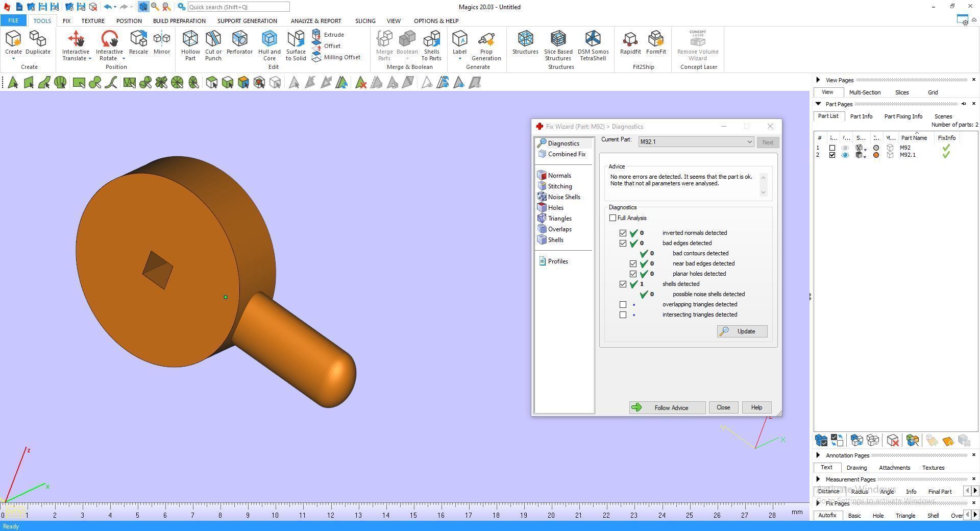
Task: Open Stitching in Fix Wizard sidebar
Action: (x=555, y=186)
